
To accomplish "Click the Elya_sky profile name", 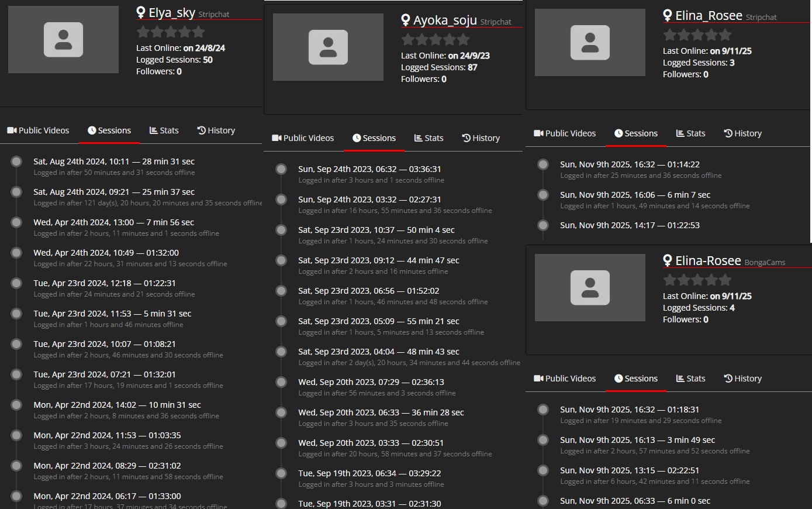I will [172, 13].
